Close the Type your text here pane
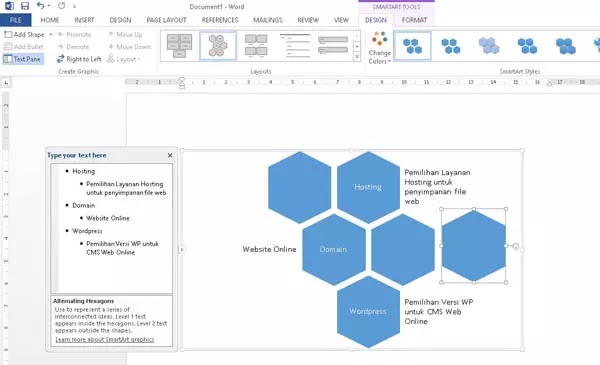 (170, 155)
